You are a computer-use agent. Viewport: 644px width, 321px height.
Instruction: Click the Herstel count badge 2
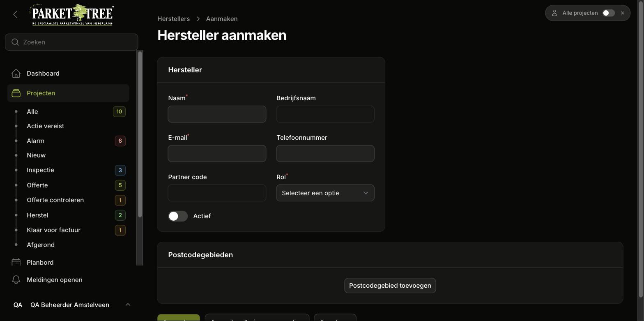(120, 215)
